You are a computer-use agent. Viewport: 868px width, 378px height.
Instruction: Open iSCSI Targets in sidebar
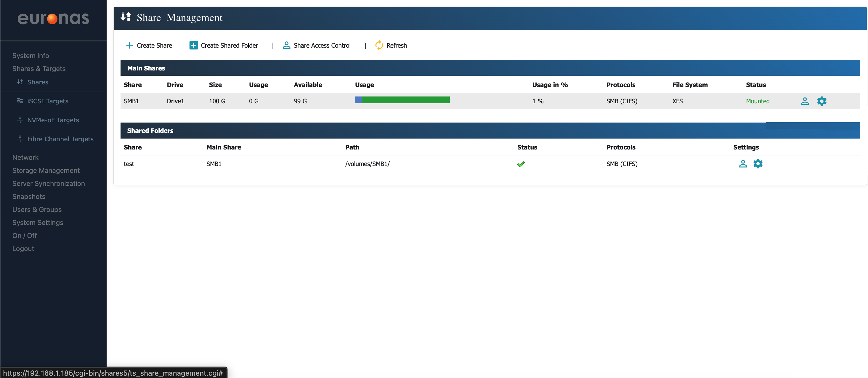47,101
